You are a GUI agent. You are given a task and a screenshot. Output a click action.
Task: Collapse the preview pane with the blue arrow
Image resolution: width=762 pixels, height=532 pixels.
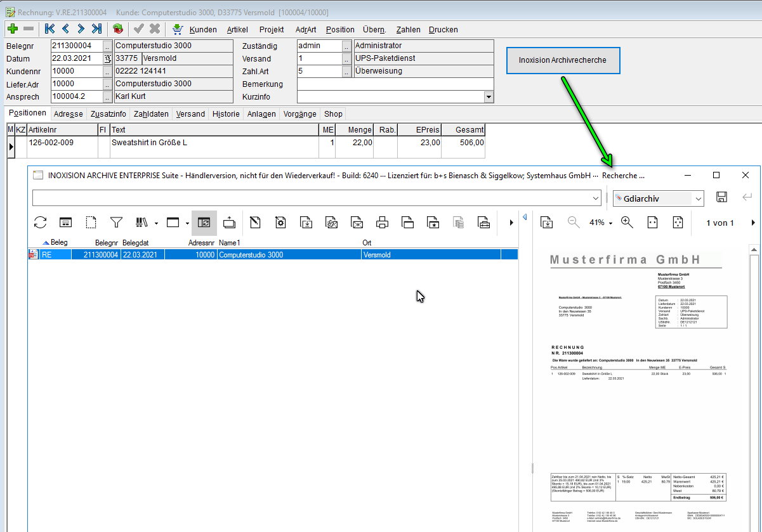pos(525,217)
